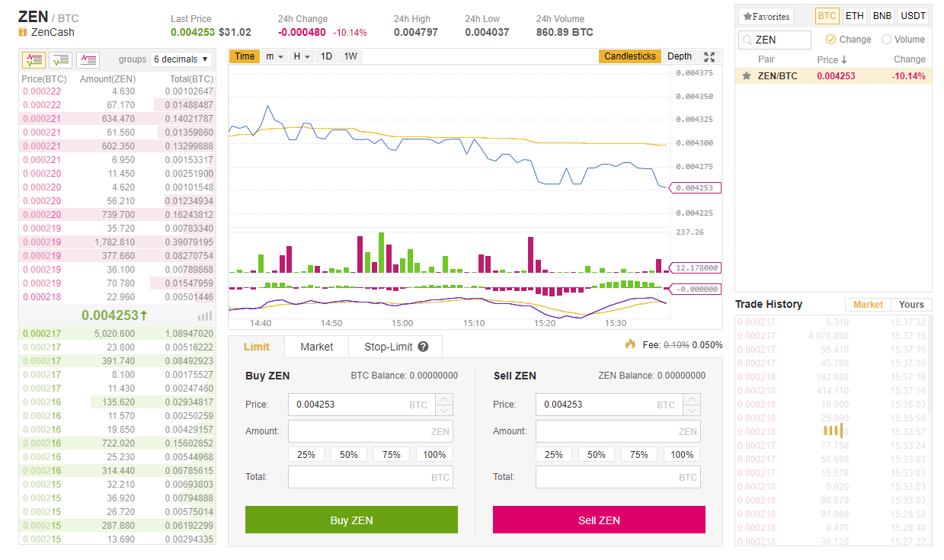944x560 pixels.
Task: Decrease the Sell price with down stepper
Action: pos(692,410)
